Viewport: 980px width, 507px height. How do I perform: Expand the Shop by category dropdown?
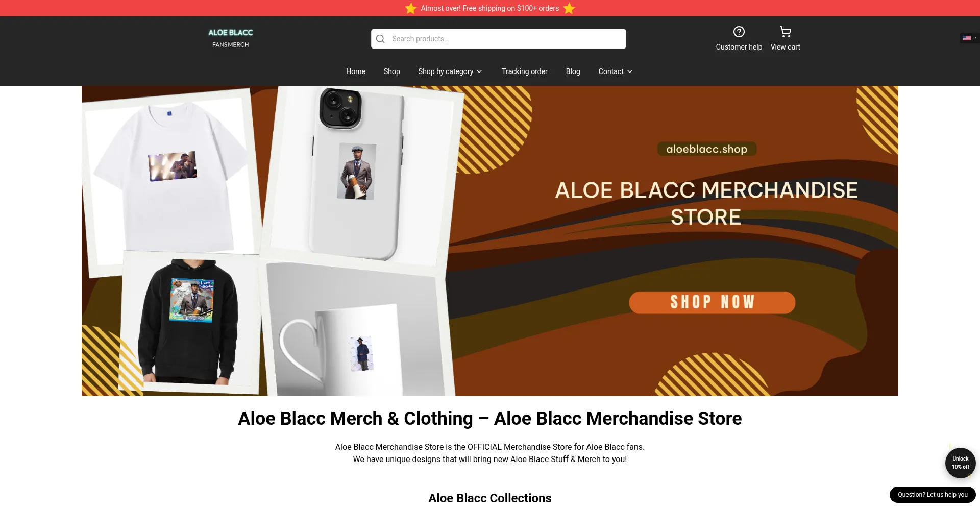pyautogui.click(x=450, y=71)
